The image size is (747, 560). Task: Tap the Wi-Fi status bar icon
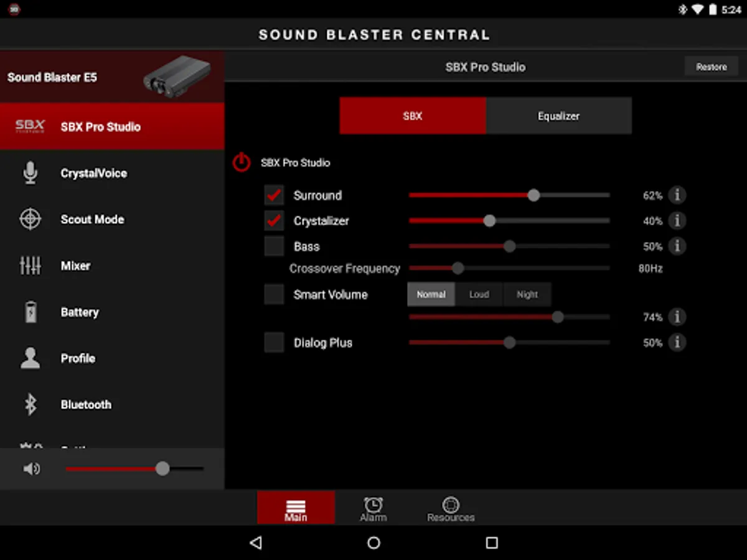click(x=698, y=9)
